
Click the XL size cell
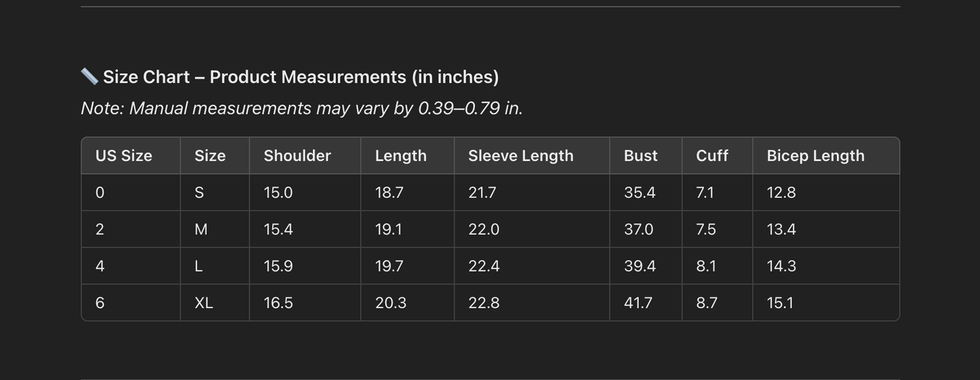pyautogui.click(x=203, y=303)
